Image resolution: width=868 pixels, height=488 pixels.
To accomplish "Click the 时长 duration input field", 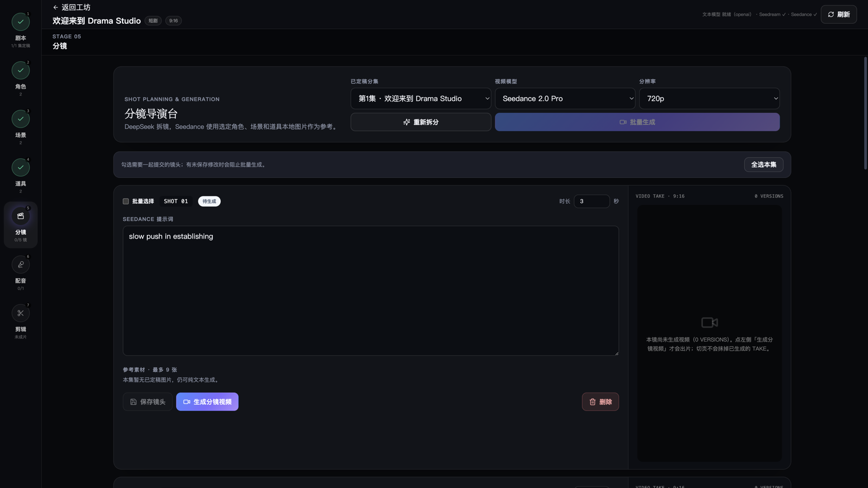I will point(592,201).
